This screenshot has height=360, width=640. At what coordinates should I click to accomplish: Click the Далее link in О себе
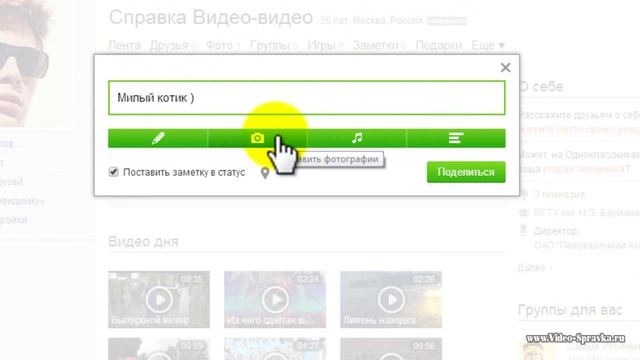click(x=534, y=268)
